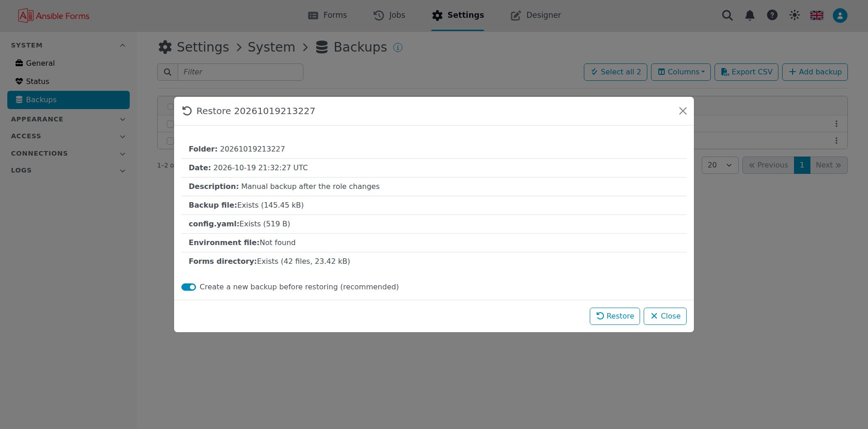Change language via the UK flag icon
The width and height of the screenshot is (868, 429).
817,16
